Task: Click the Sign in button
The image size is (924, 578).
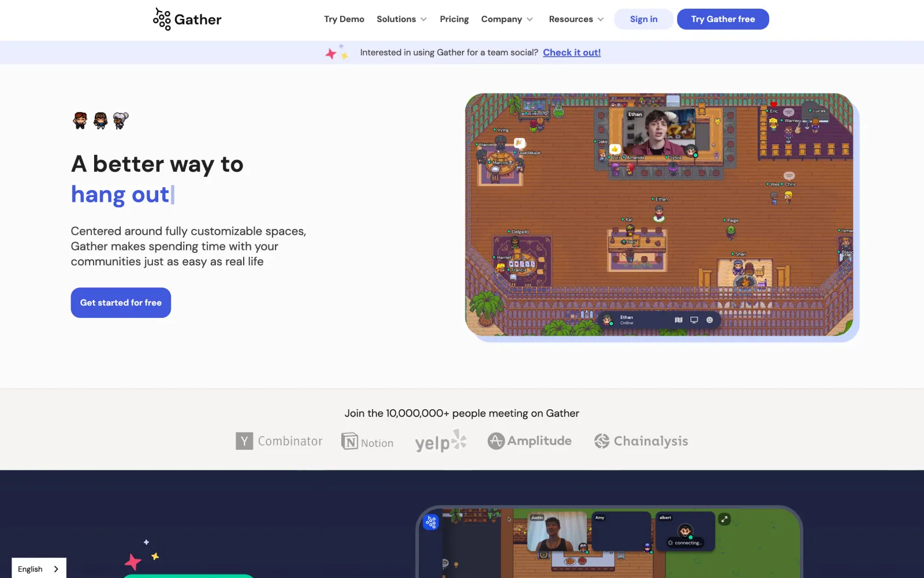Action: tap(644, 19)
